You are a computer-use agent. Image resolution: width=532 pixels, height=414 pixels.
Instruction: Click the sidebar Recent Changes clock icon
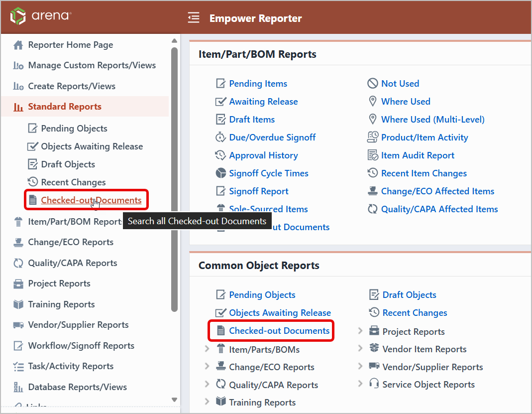click(32, 182)
